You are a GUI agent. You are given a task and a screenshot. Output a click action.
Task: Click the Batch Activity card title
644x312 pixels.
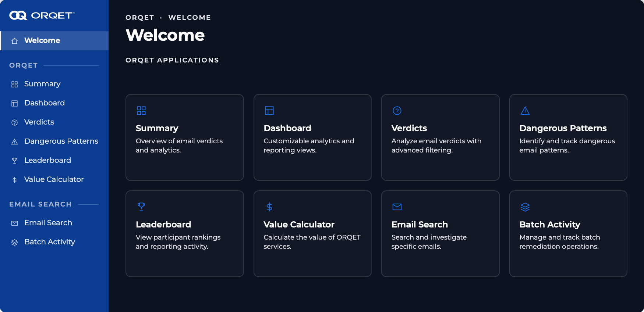(550, 225)
